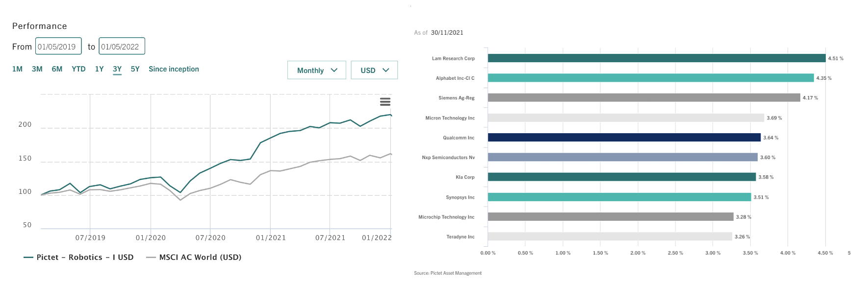Click the Since inception link
Viewport: 868px width, 282px height.
pyautogui.click(x=174, y=69)
